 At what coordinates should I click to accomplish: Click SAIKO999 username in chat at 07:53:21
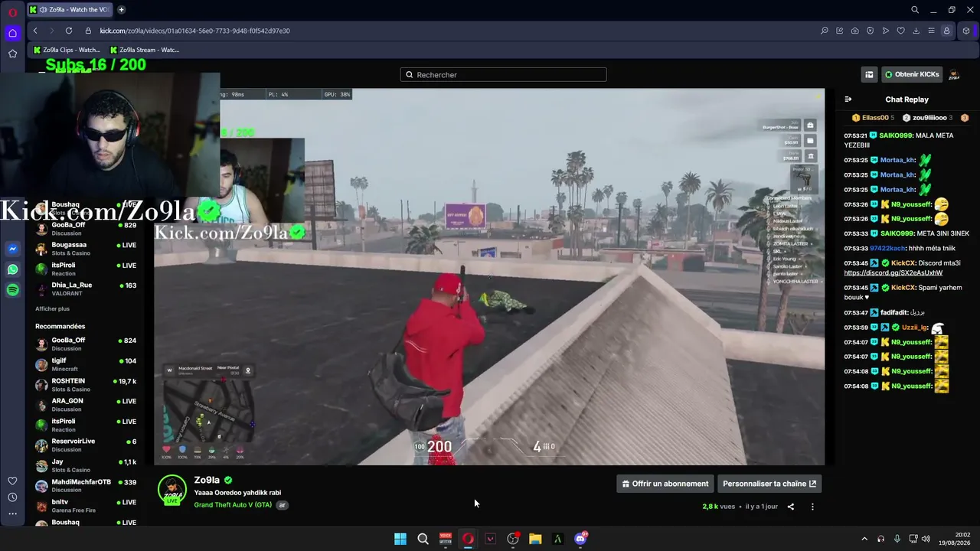click(x=895, y=135)
